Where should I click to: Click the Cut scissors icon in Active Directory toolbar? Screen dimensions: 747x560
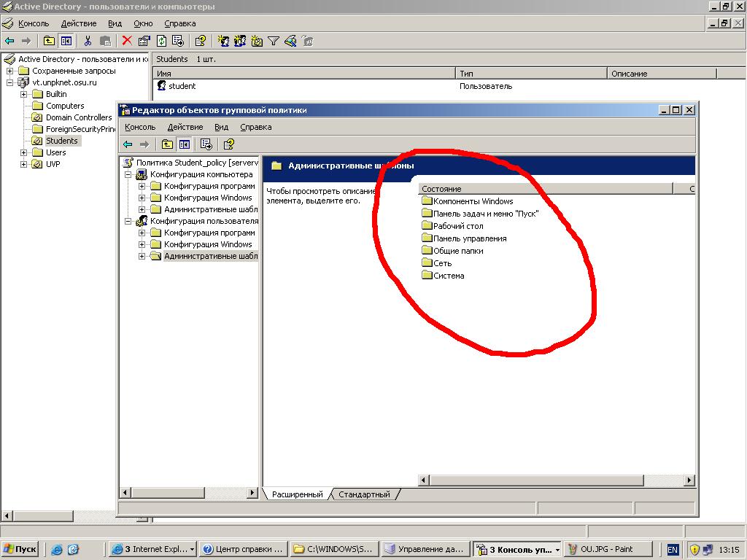88,42
